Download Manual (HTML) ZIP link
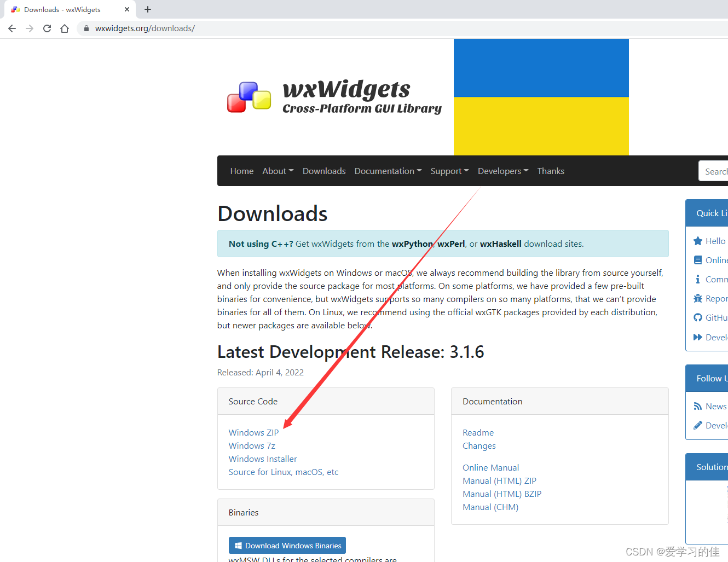The image size is (728, 562). (499, 480)
